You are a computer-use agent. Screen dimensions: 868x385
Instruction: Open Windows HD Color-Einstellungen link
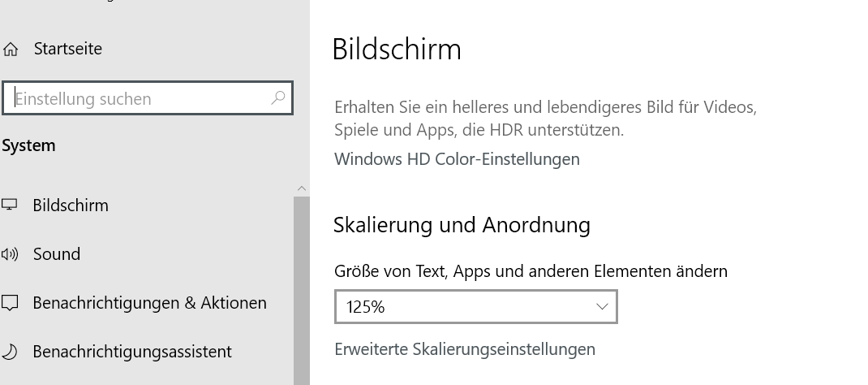tap(457, 159)
